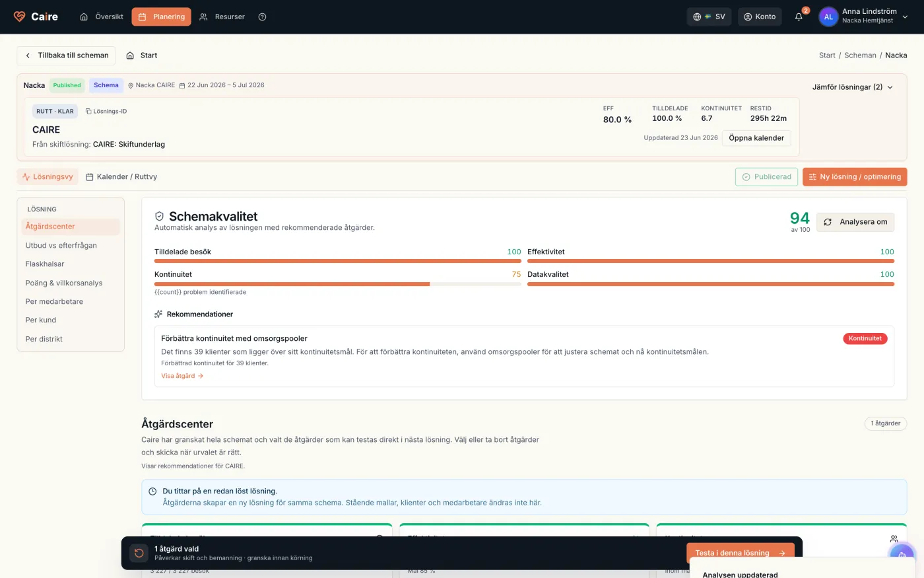Click the Tilldelade besök progress bar
Screen dimensions: 924x578
pos(338,261)
